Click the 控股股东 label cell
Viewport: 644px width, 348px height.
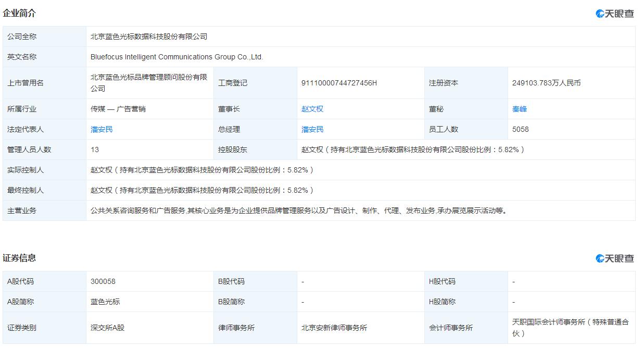tap(256, 150)
